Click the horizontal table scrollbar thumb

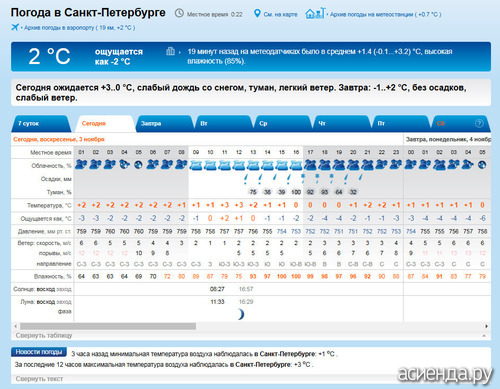(108, 326)
